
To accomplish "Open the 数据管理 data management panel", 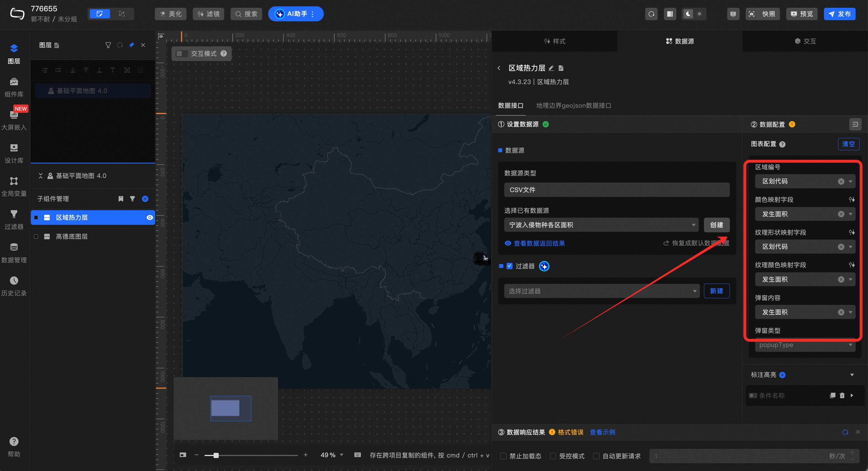I will pos(14,253).
